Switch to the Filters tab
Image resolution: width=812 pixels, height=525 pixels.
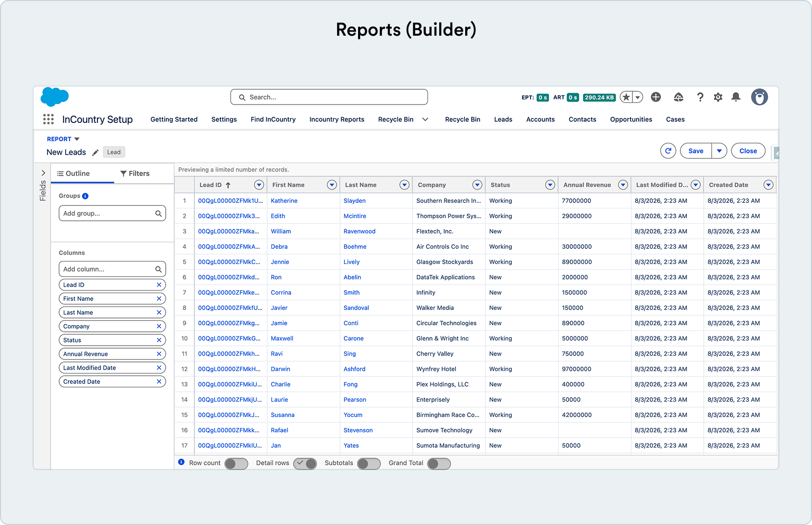(135, 173)
